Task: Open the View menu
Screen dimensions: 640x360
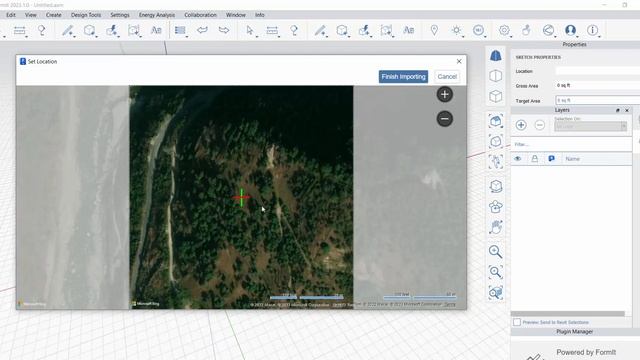Action: pos(31,15)
